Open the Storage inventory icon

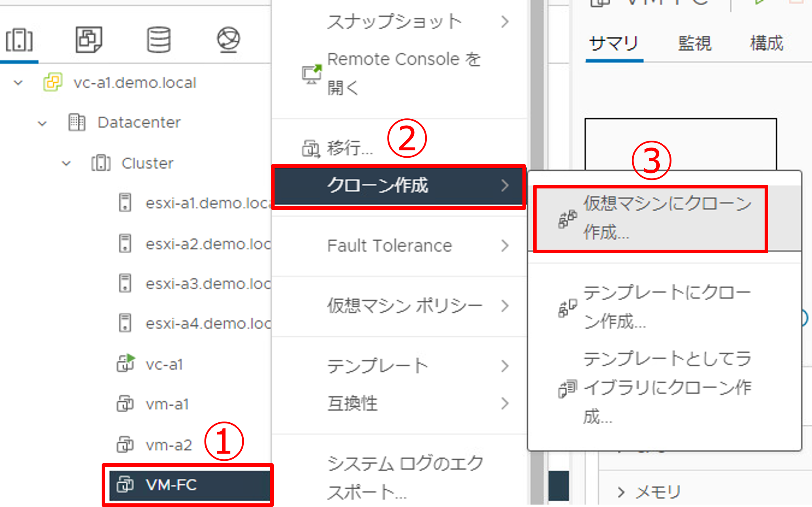158,40
